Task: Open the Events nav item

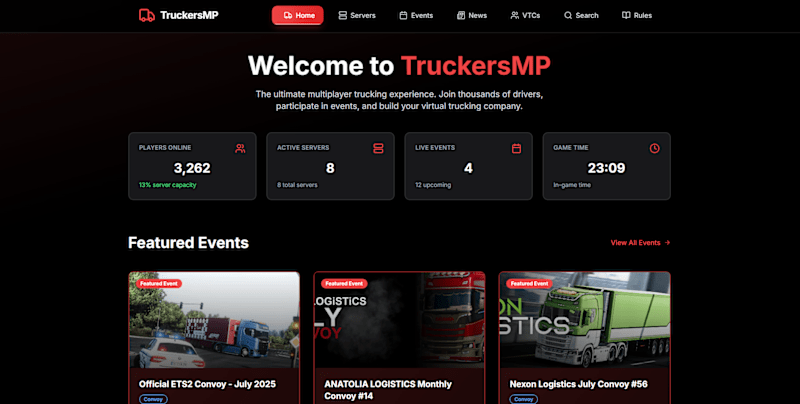Action: (x=416, y=15)
